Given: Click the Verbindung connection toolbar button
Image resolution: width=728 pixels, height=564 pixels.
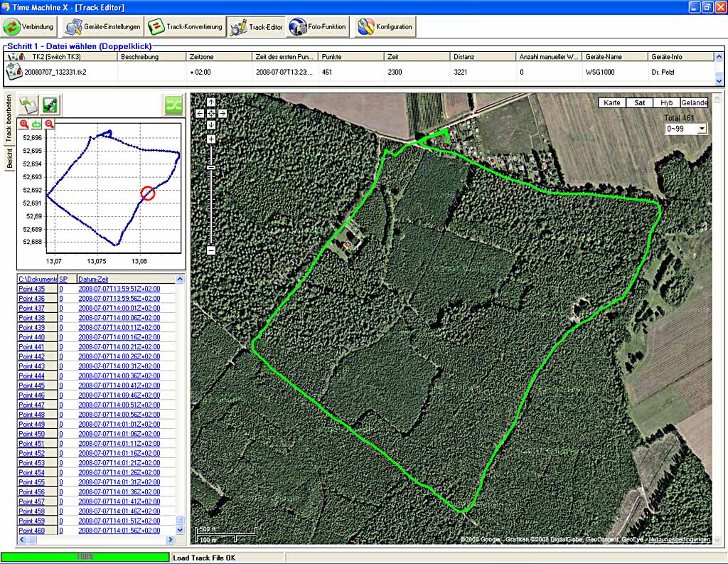Looking at the screenshot, I should point(29,27).
